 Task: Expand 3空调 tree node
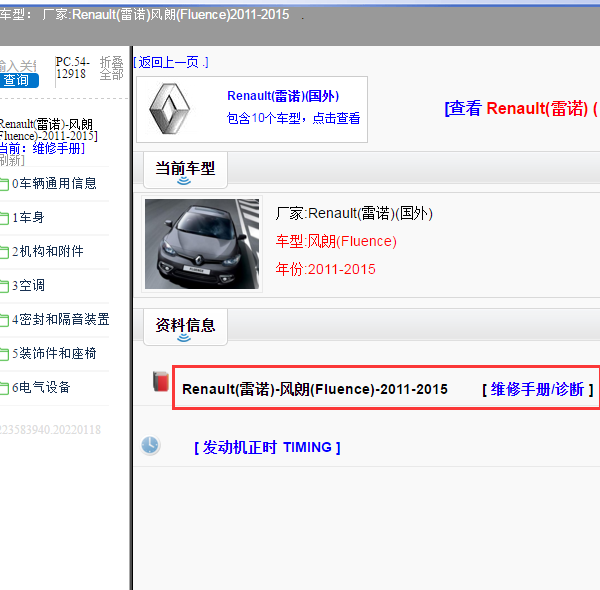[28, 285]
